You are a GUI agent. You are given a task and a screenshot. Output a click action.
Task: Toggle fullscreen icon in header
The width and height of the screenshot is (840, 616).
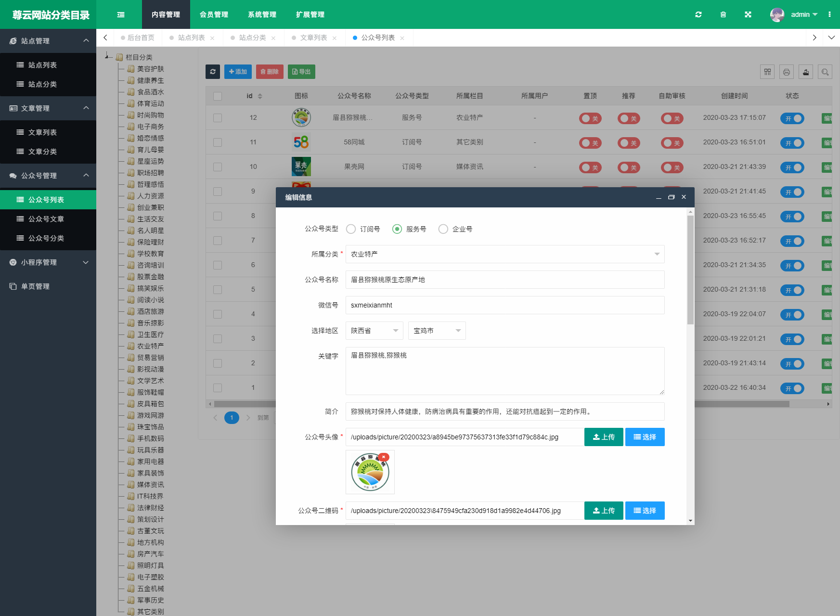[x=748, y=14]
